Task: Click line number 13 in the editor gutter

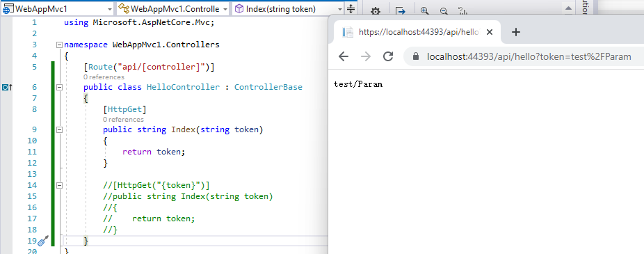Action: click(32, 174)
